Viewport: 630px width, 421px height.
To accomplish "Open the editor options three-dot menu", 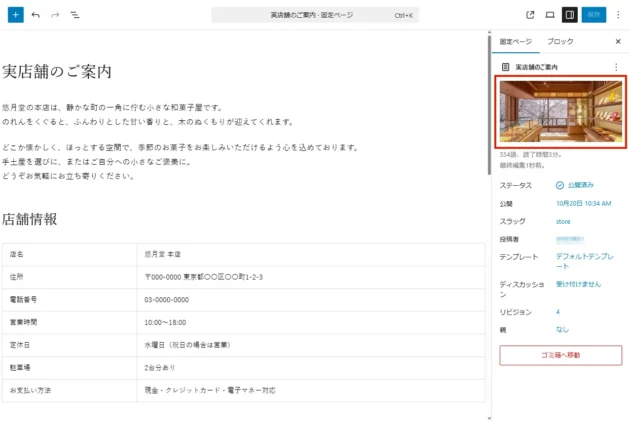I will tap(617, 15).
